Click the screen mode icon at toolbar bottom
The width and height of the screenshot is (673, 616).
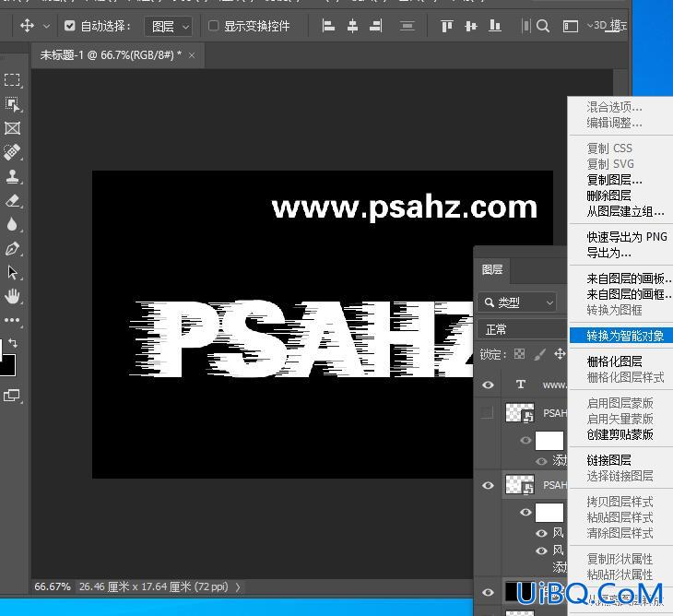(12, 396)
